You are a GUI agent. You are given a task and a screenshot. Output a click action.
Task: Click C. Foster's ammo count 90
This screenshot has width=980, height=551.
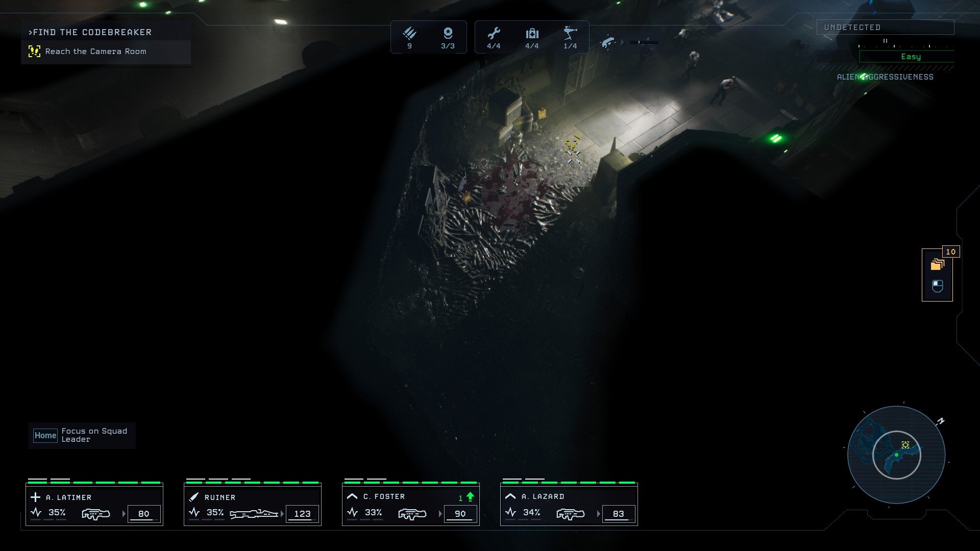pyautogui.click(x=460, y=514)
